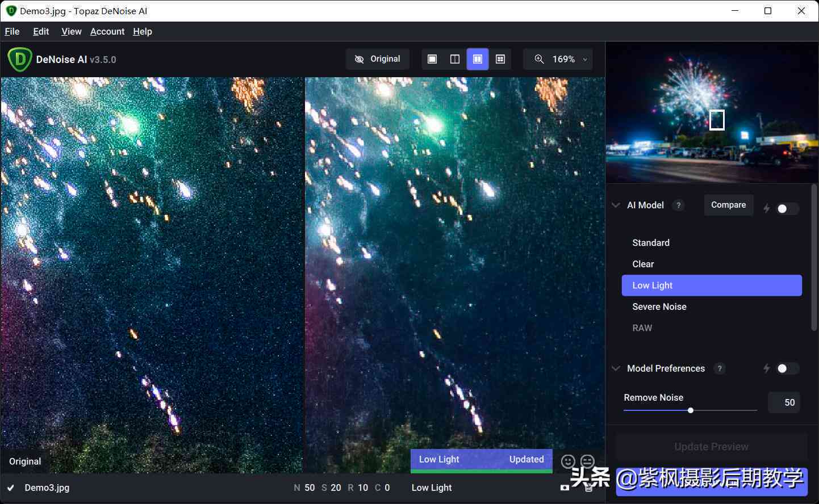The image size is (819, 504).
Task: Click the neutral face feedback icon
Action: [587, 461]
